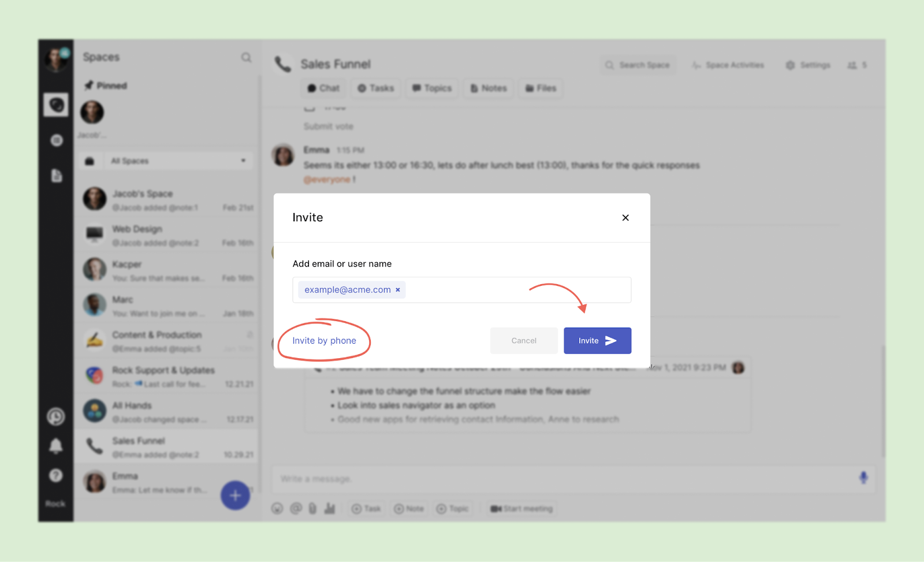This screenshot has width=924, height=562.
Task: Switch to the Notes tab
Action: click(x=489, y=88)
